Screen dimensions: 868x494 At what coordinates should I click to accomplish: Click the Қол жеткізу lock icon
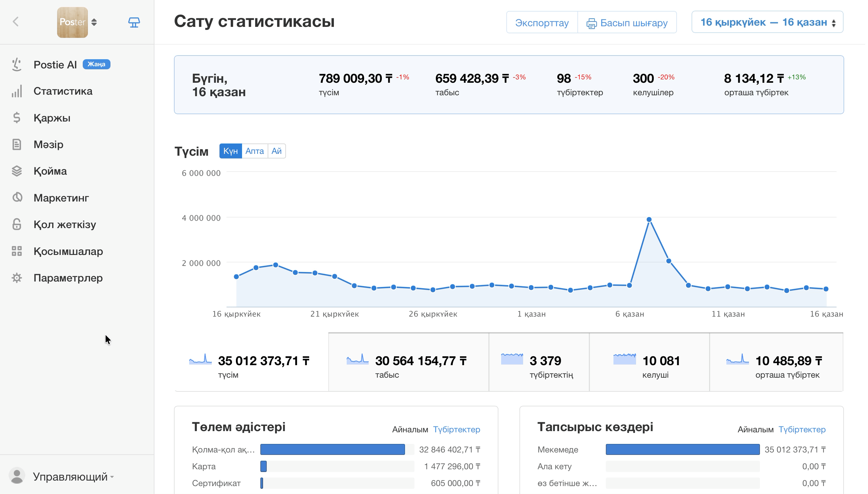tap(16, 224)
